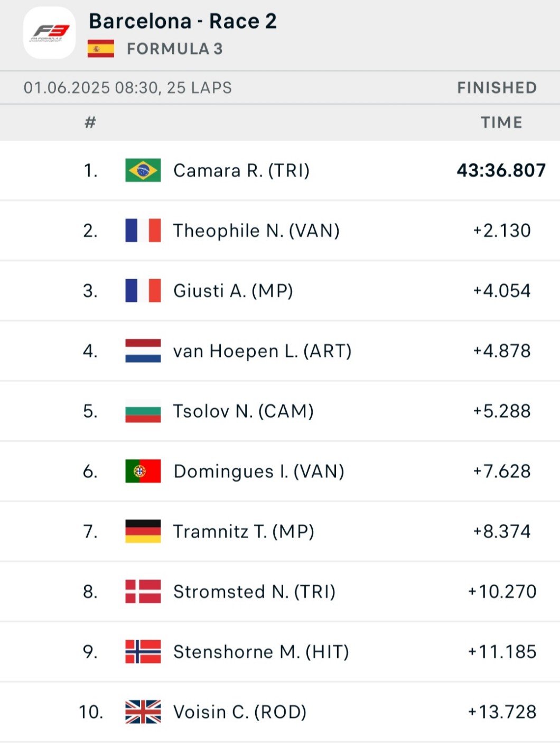
Task: Click the # position column header
Action: tap(90, 123)
